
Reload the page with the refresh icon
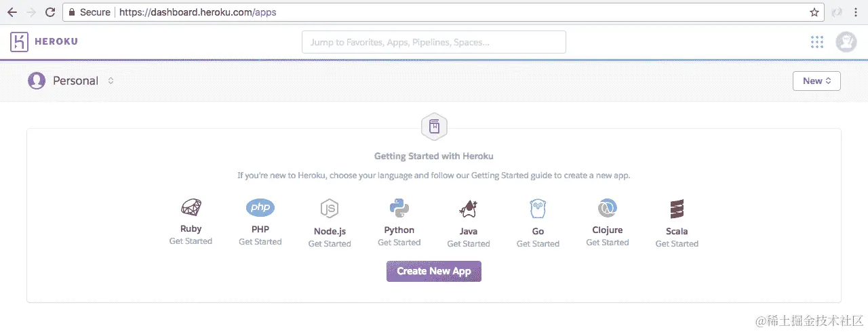[50, 12]
